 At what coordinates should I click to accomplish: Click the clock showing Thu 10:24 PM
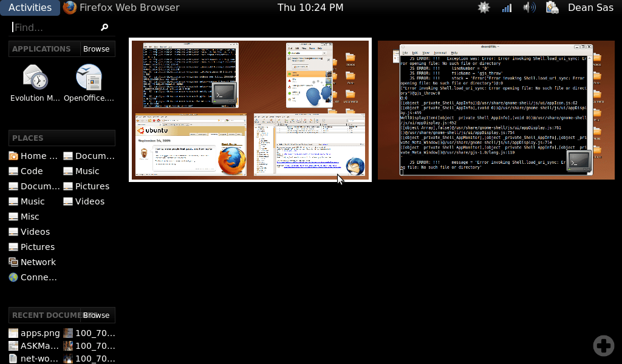click(x=310, y=7)
